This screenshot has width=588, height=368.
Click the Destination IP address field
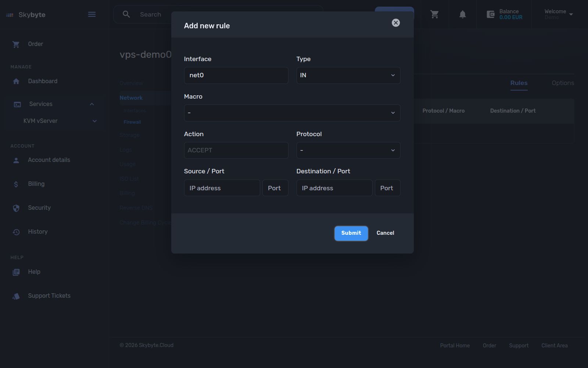click(334, 188)
